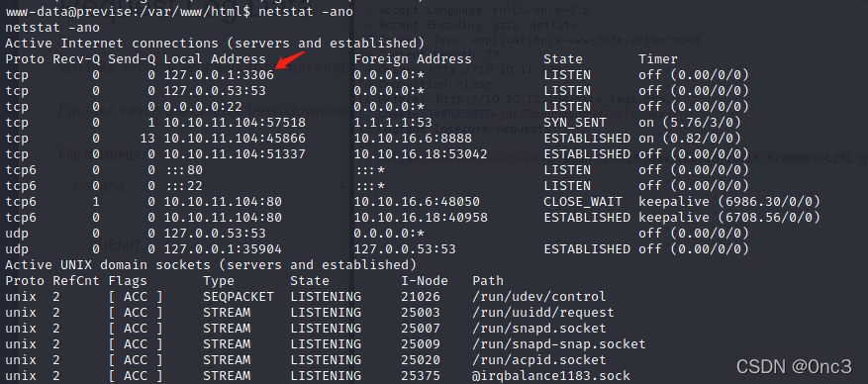Select timer keepalive (6708.56/0/0)
This screenshot has width=868, height=384.
click(729, 218)
